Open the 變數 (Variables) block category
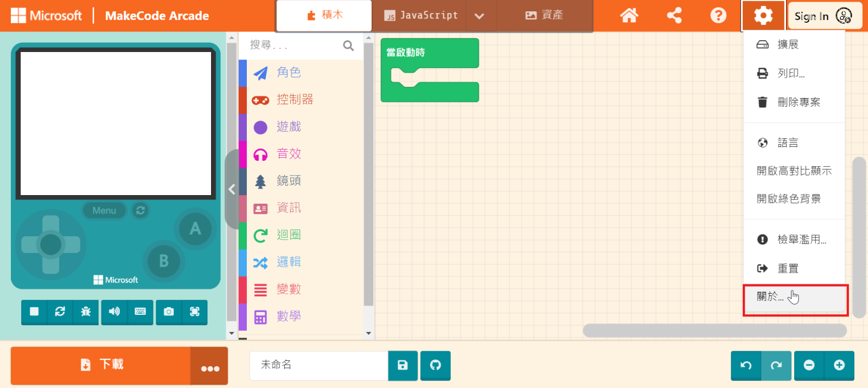This screenshot has width=868, height=388. 301,289
